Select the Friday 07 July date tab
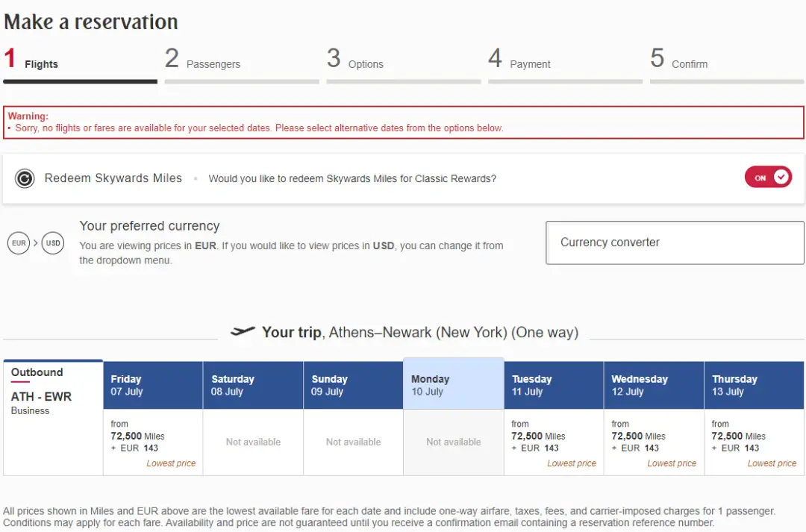This screenshot has height=532, width=806. [x=153, y=385]
